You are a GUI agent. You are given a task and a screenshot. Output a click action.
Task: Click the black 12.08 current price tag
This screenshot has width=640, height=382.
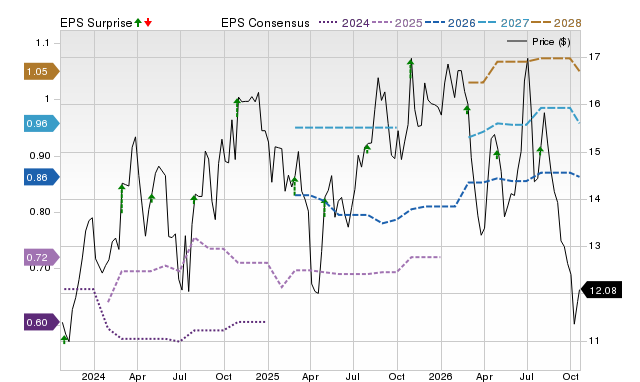click(x=601, y=290)
